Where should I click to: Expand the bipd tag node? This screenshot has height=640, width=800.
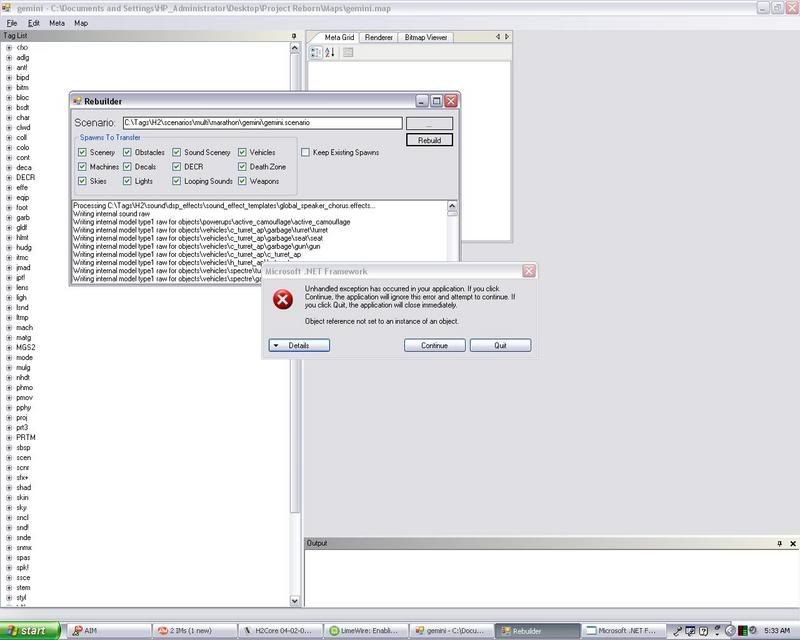[x=9, y=78]
